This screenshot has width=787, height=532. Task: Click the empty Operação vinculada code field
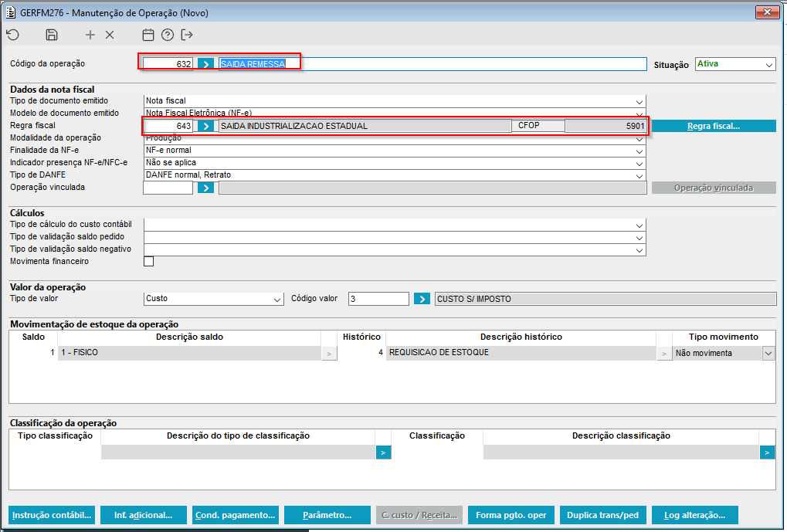pos(168,188)
